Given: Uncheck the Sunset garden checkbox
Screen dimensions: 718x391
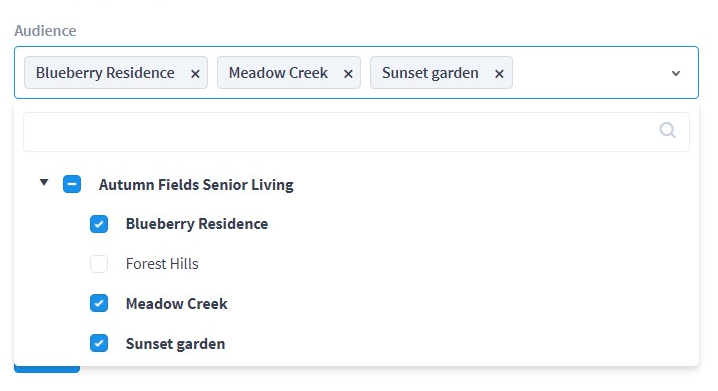Looking at the screenshot, I should coord(99,343).
